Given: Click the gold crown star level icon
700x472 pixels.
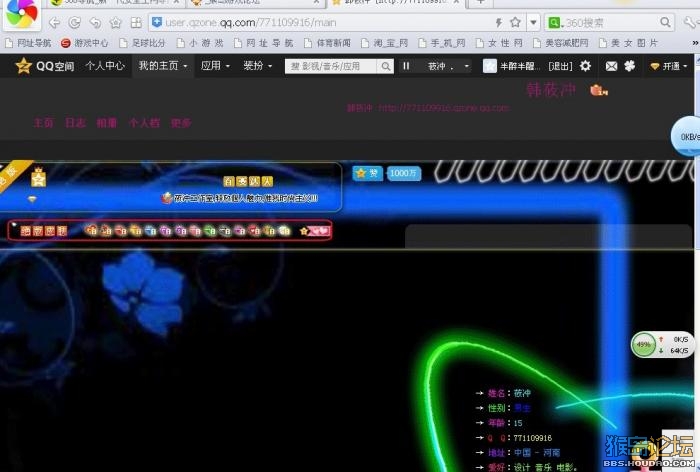Looking at the screenshot, I should pos(38,177).
